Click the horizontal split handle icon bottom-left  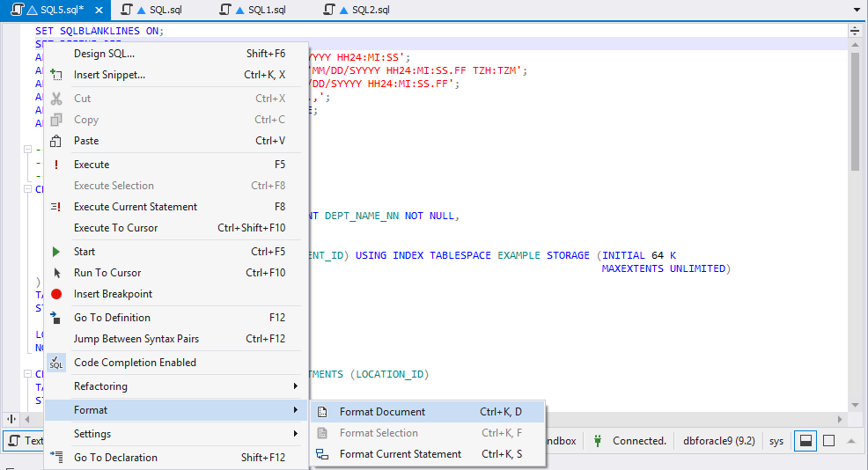[11, 419]
